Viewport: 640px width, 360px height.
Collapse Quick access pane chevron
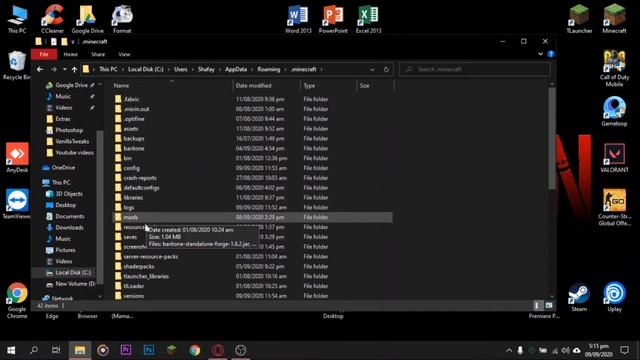pos(100,84)
